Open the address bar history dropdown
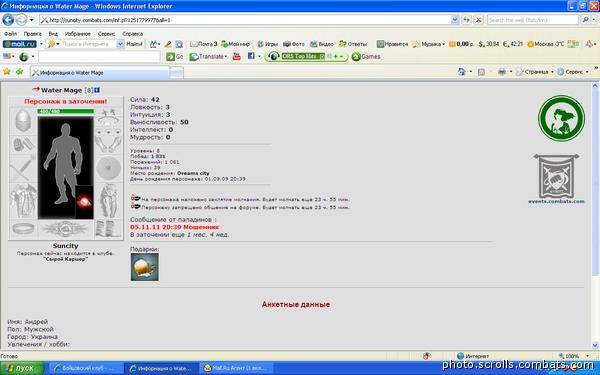The width and height of the screenshot is (600, 375). (x=455, y=20)
